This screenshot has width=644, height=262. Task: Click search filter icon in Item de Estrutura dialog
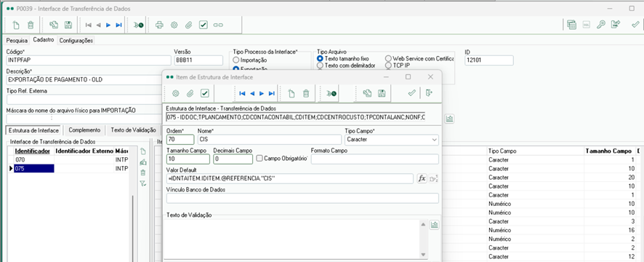click(x=332, y=93)
